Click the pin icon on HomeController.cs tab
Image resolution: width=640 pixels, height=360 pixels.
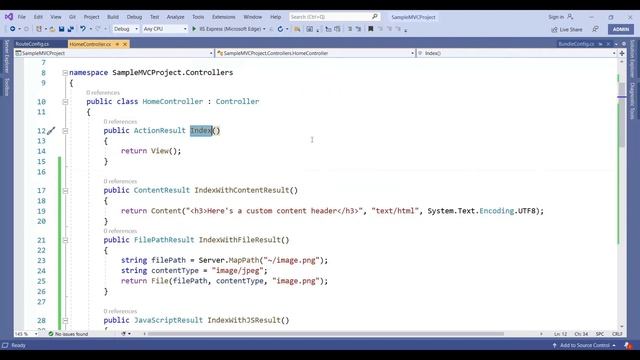[x=117, y=44]
